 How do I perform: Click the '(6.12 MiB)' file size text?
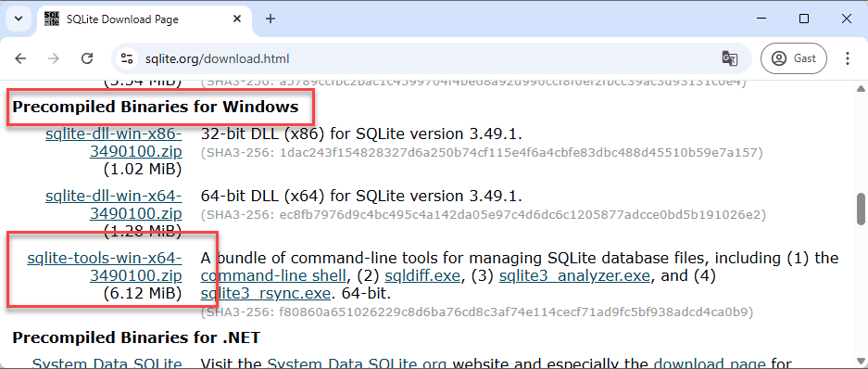tap(143, 293)
